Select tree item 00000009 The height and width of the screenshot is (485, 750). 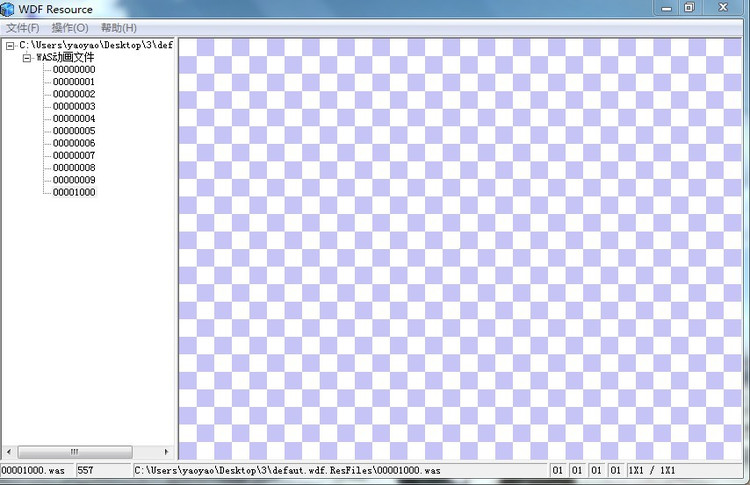pyautogui.click(x=74, y=180)
